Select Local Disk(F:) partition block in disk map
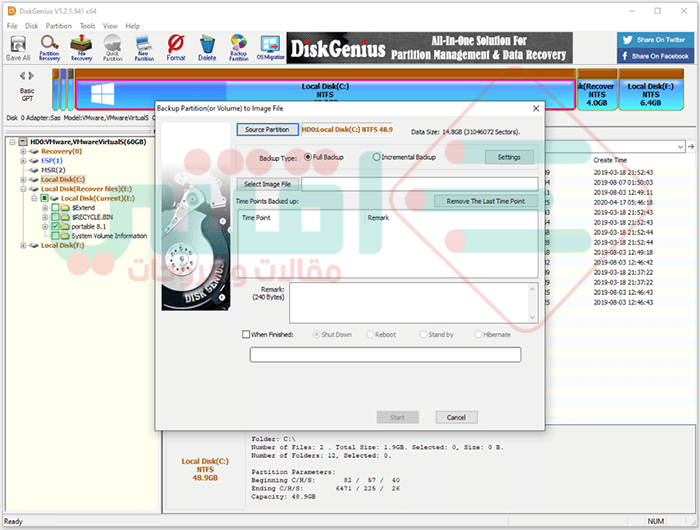Image resolution: width=700 pixels, height=530 pixels. tap(651, 90)
